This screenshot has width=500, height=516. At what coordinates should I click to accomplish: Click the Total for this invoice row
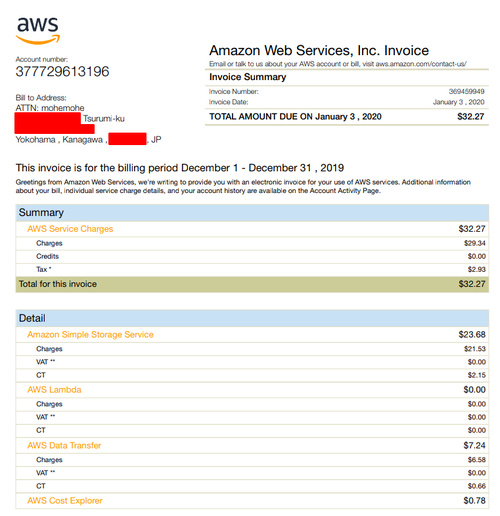coord(252,284)
